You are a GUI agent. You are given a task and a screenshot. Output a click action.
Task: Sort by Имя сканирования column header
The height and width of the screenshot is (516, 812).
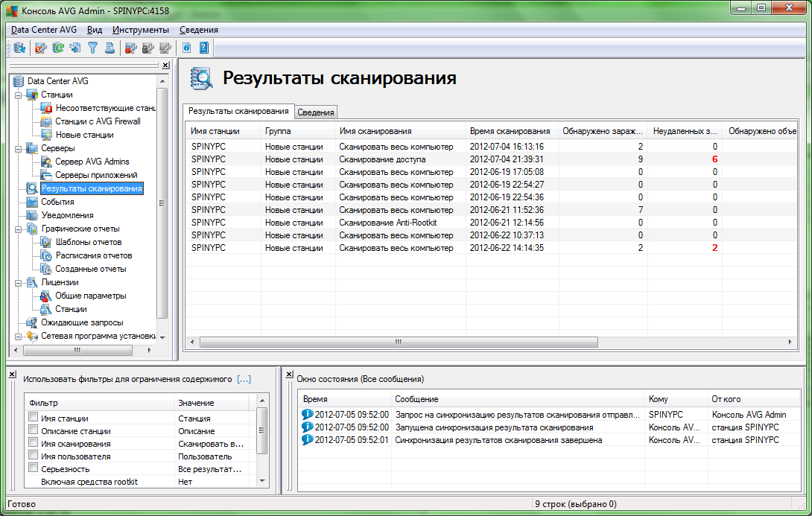tap(400, 132)
